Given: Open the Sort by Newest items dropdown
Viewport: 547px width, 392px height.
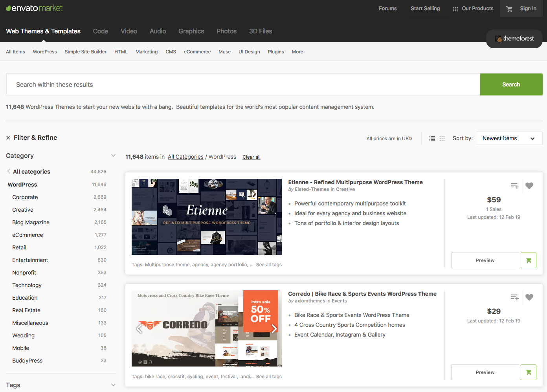Looking at the screenshot, I should pos(509,138).
